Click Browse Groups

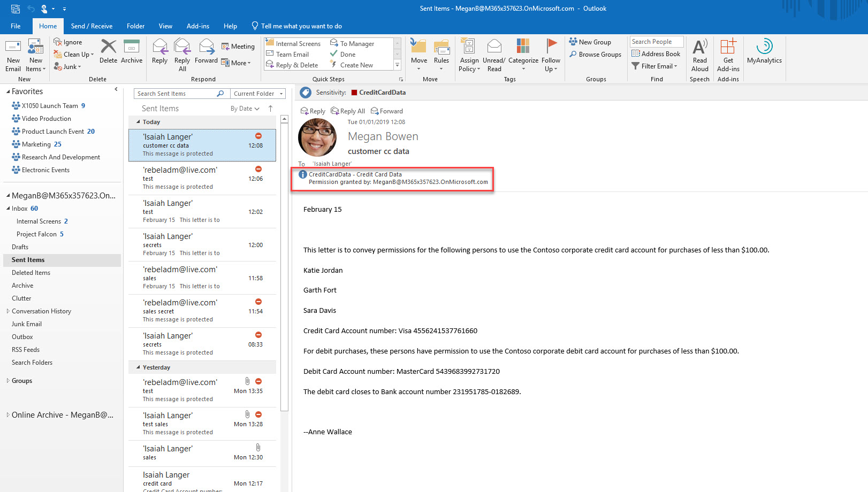point(595,55)
